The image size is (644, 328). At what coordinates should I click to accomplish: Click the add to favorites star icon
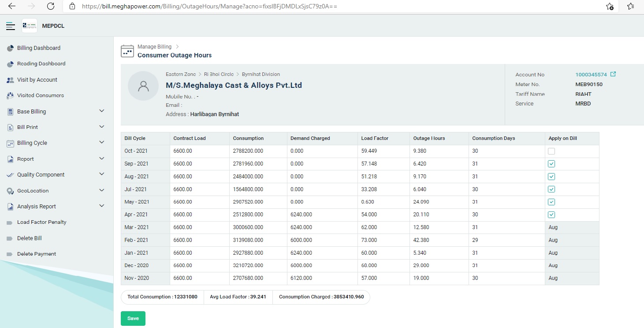[x=610, y=6]
